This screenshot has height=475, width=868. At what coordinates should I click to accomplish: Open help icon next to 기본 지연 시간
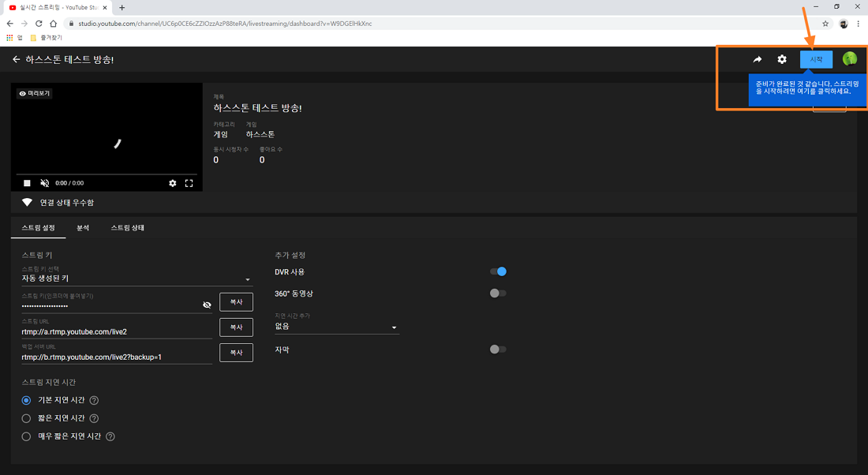(94, 400)
